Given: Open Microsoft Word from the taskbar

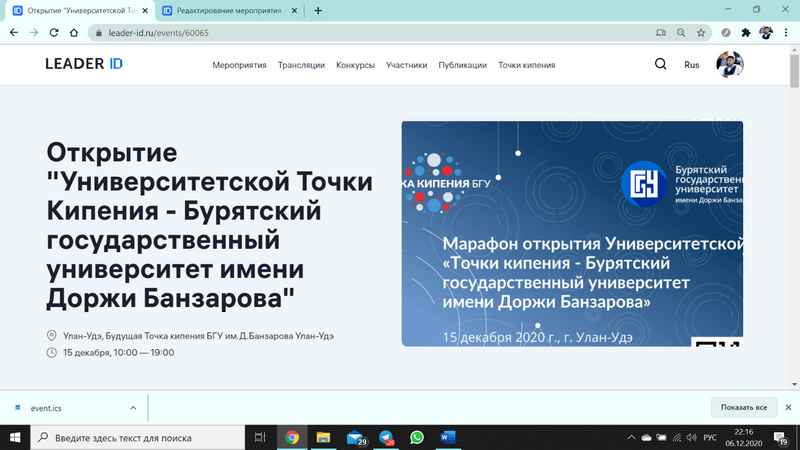Looking at the screenshot, I should point(447,437).
